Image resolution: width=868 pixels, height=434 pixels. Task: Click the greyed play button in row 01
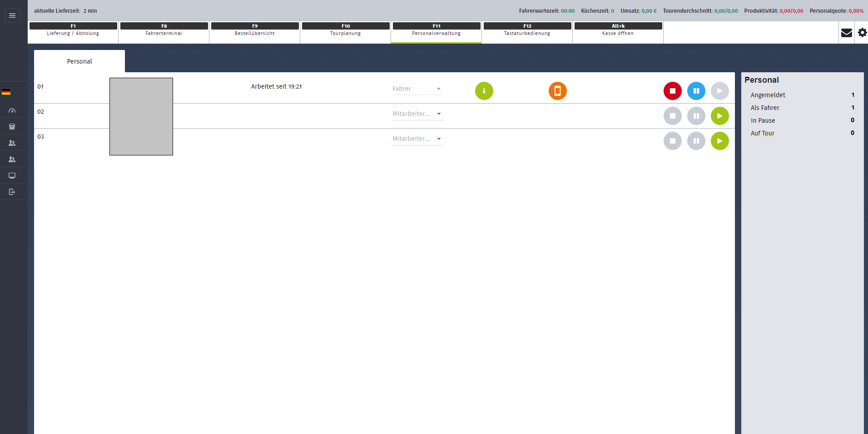tap(720, 91)
